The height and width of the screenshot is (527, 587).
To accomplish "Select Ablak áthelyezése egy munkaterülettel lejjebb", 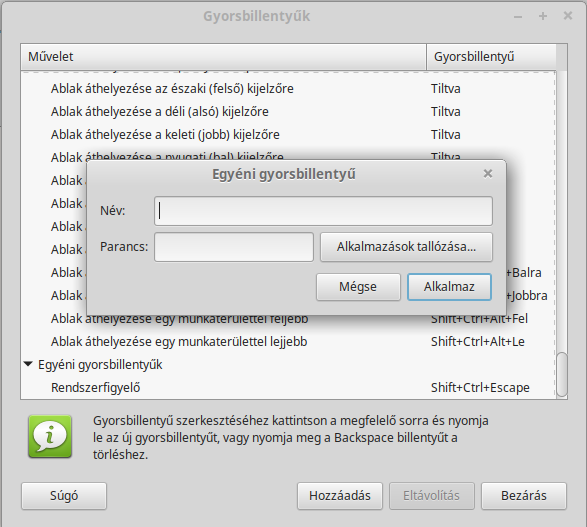I will coord(179,341).
